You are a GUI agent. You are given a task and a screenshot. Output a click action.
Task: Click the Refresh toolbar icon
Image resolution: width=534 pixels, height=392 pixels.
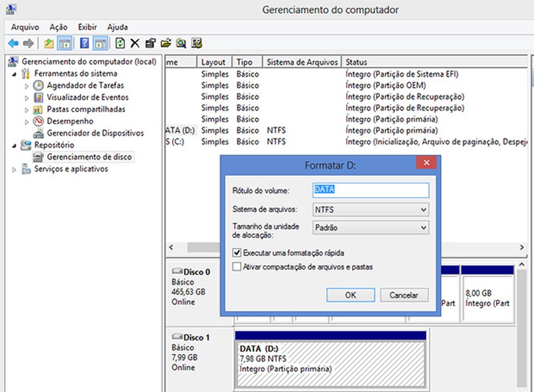(120, 43)
